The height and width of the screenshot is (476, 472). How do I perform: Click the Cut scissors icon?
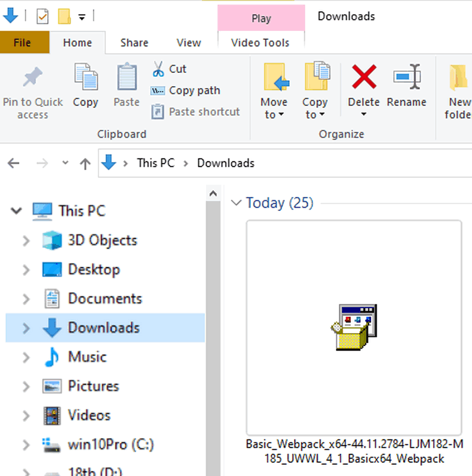click(x=158, y=69)
